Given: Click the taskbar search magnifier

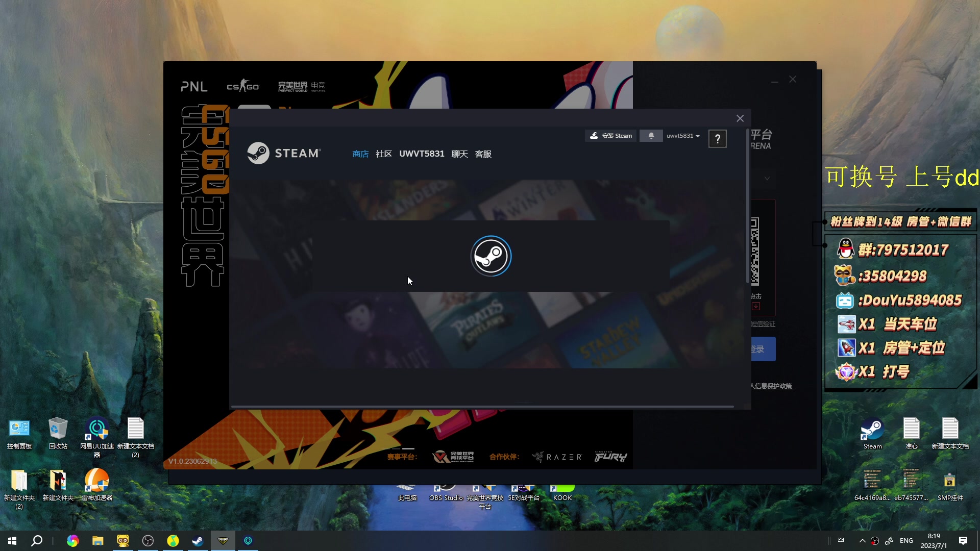Looking at the screenshot, I should 37,541.
